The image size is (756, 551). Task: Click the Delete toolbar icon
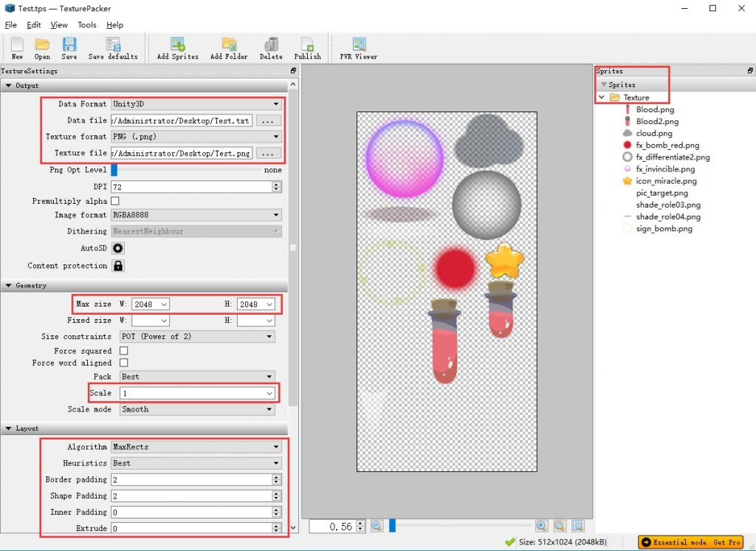click(x=271, y=48)
